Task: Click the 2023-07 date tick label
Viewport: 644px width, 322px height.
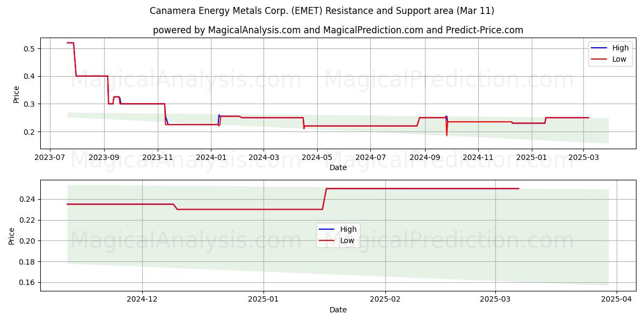Action: pos(50,157)
